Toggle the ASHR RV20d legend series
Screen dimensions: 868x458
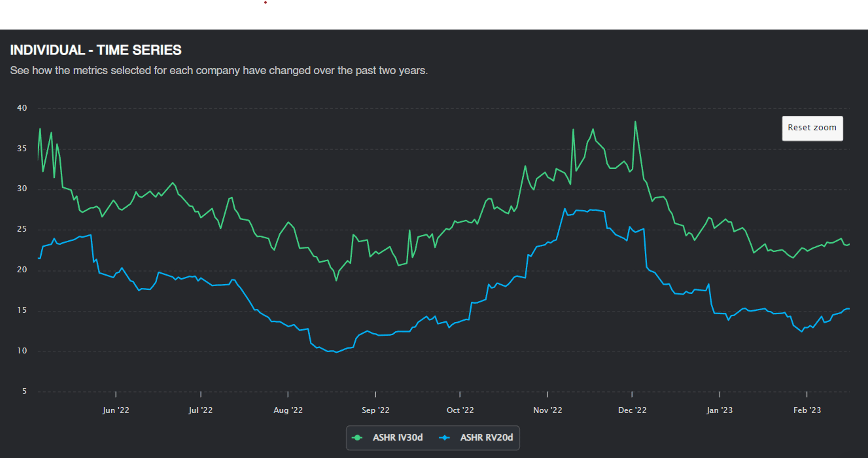pos(476,437)
